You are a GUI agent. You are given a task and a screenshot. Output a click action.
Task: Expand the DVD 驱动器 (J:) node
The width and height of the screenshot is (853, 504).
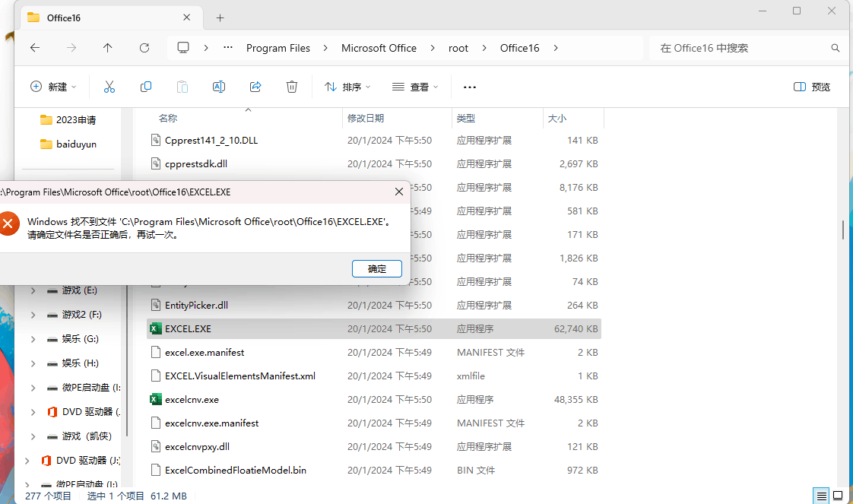click(27, 461)
